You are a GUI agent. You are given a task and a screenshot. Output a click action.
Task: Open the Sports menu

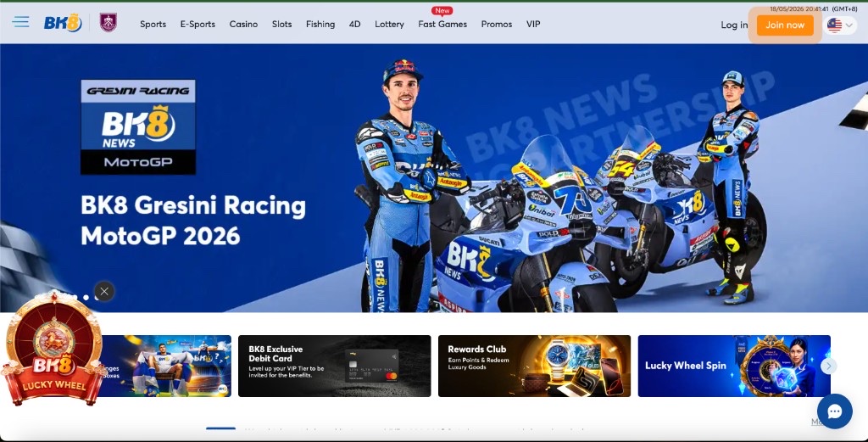point(153,25)
